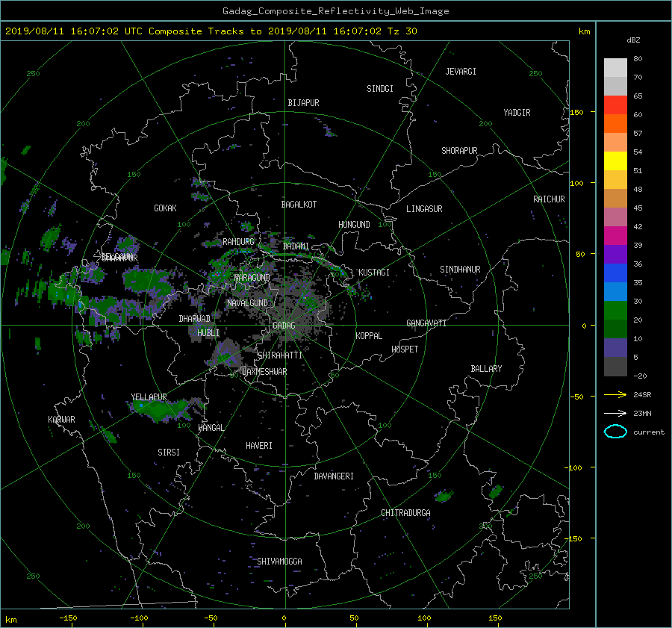The image size is (672, 628).
Task: Click the BALLARY city label
Action: (x=486, y=369)
